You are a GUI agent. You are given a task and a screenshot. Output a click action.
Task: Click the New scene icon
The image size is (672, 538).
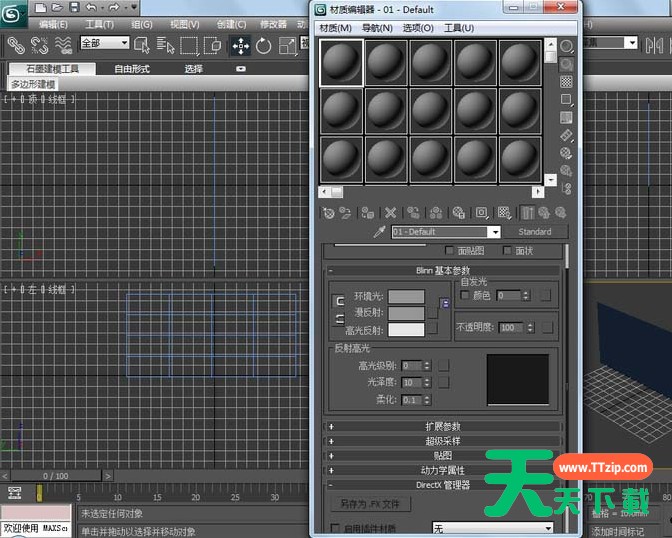[x=40, y=7]
